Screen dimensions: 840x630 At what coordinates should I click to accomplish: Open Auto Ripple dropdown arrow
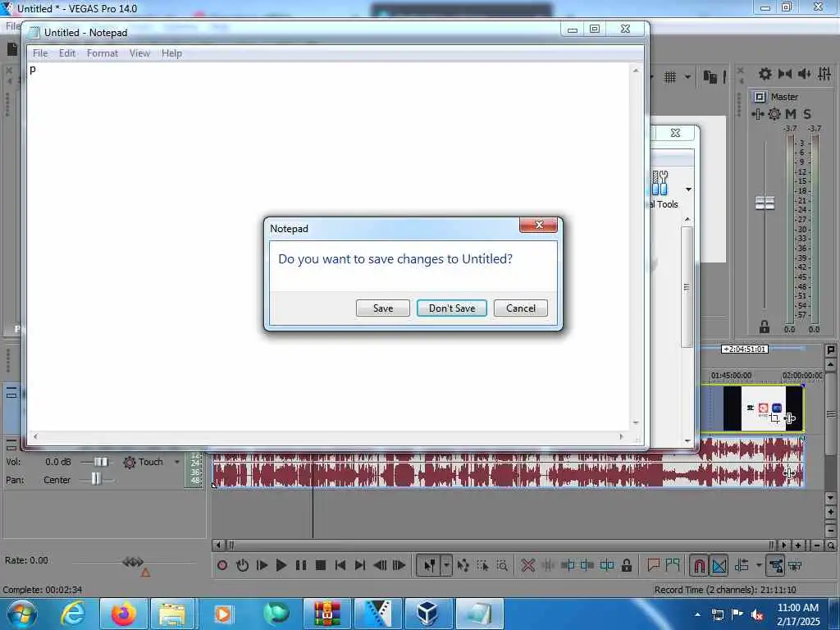[759, 565]
